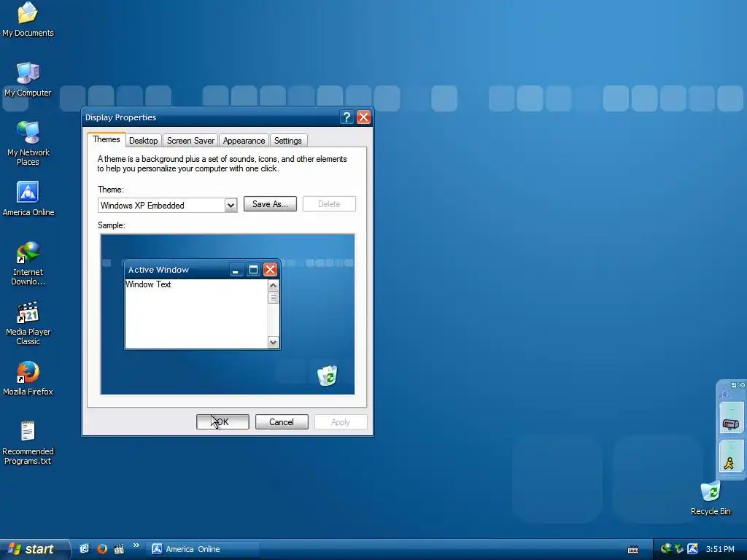Click the Show Desktop quick launch icon
This screenshot has height=560, width=747.
(85, 548)
